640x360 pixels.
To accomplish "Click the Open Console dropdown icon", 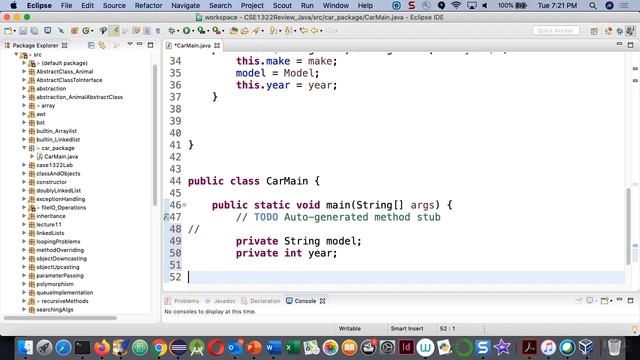I will click(605, 301).
